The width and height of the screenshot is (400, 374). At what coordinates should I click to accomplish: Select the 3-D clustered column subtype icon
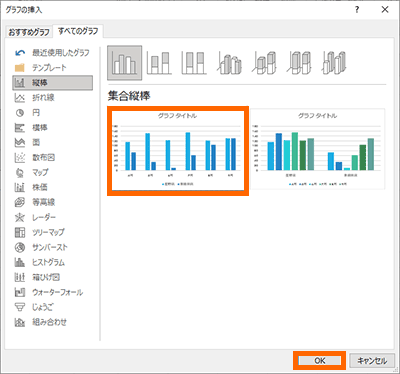click(x=229, y=63)
